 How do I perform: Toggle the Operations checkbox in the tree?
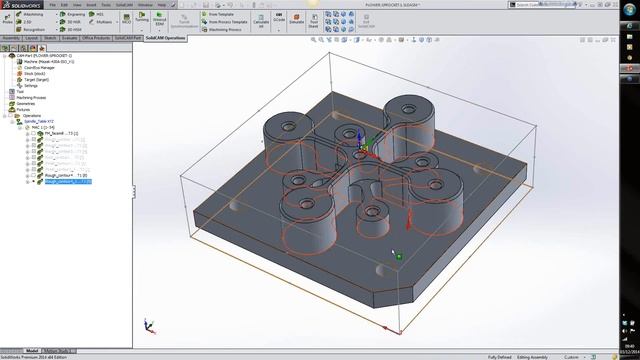coord(11,116)
